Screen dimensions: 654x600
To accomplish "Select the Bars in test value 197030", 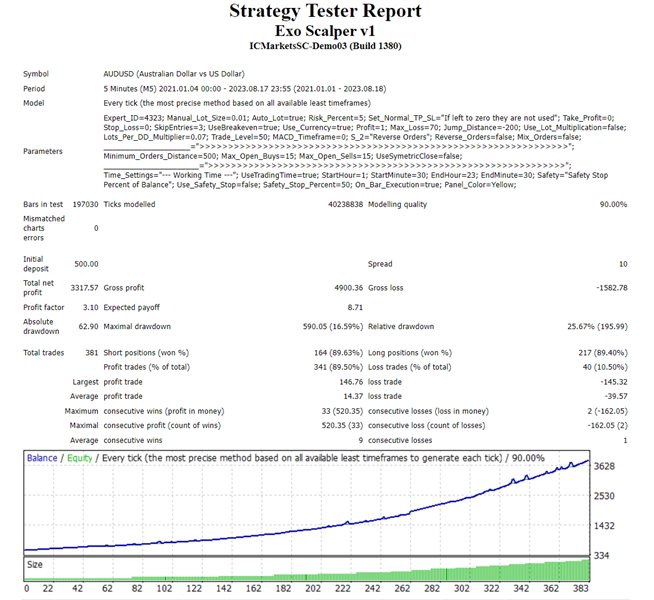I will 85,204.
